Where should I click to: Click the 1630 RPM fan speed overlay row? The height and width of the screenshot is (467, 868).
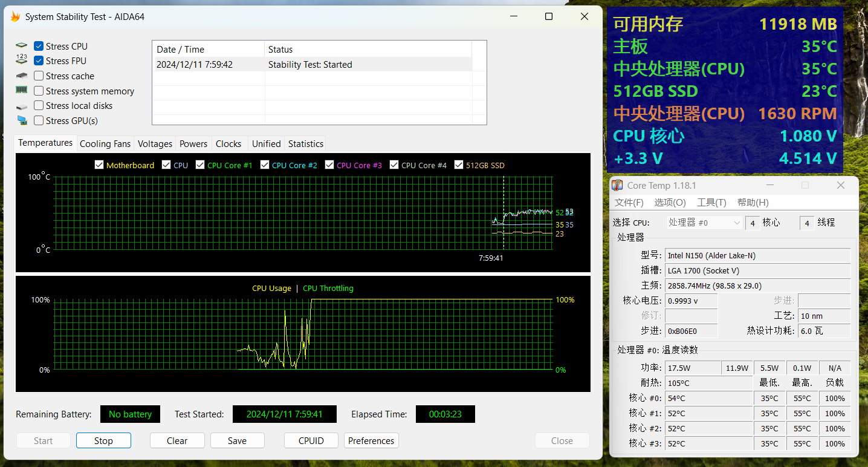click(725, 114)
